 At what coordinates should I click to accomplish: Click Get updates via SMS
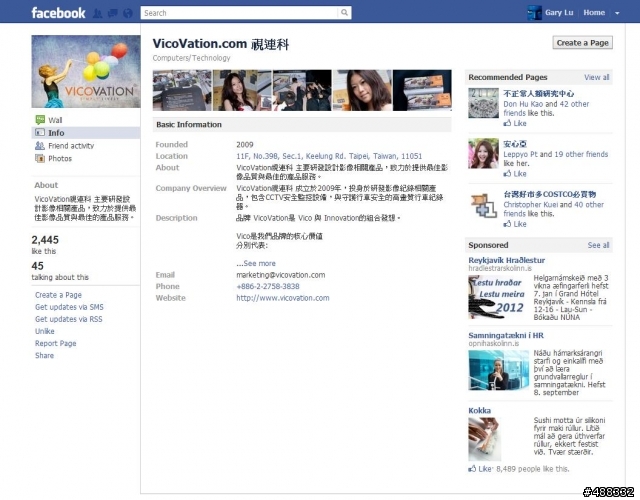click(69, 307)
